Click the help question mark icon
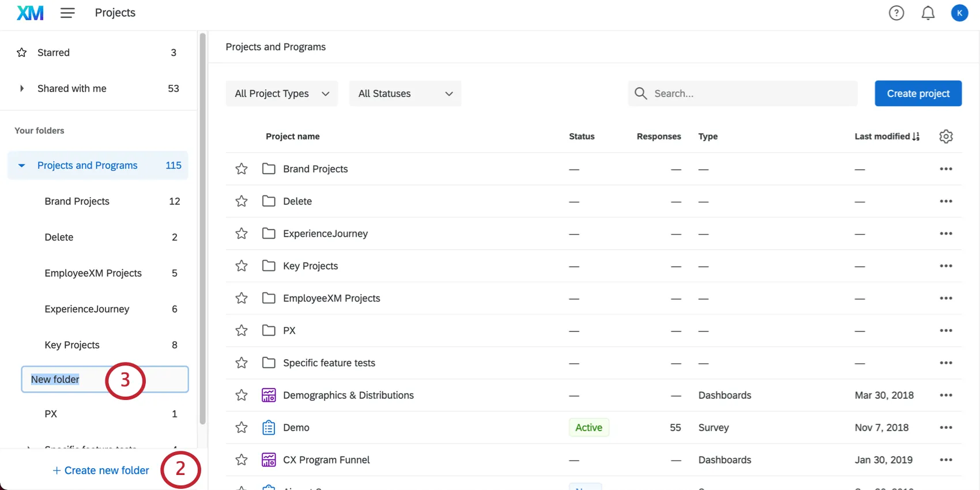This screenshot has width=980, height=490. tap(896, 13)
